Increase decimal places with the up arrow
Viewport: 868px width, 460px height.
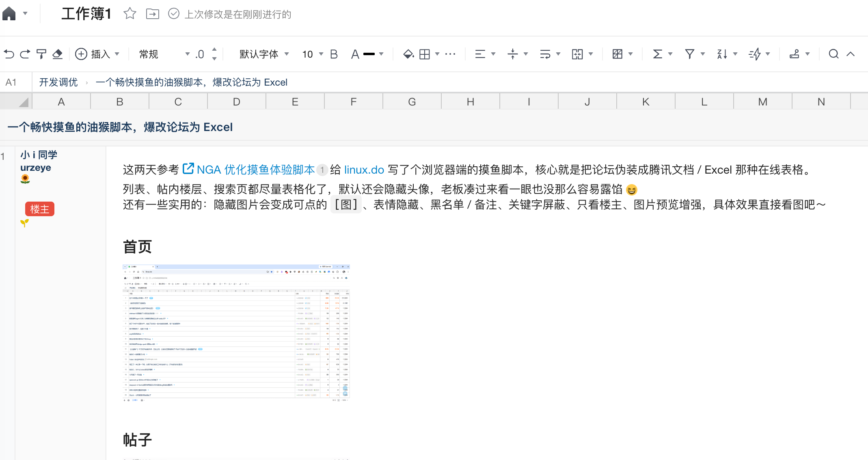point(214,49)
